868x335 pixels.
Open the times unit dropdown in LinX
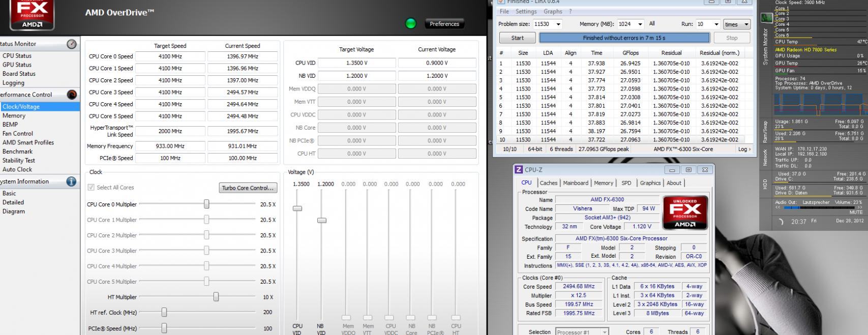pyautogui.click(x=737, y=24)
